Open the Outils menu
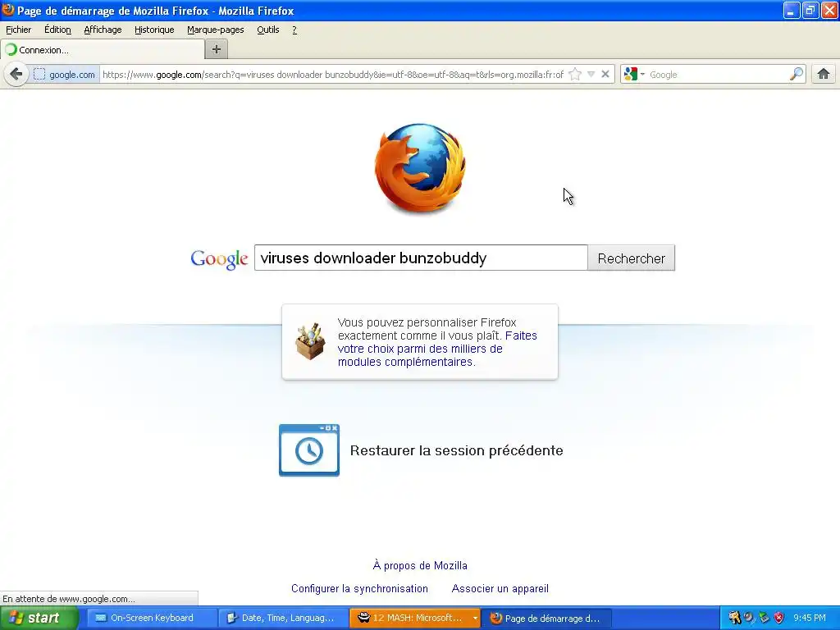The width and height of the screenshot is (840, 630). pyautogui.click(x=268, y=30)
